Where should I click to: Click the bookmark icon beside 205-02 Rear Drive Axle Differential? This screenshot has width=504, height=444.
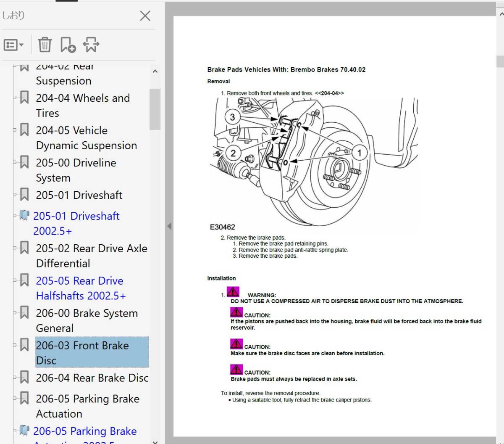coord(24,248)
